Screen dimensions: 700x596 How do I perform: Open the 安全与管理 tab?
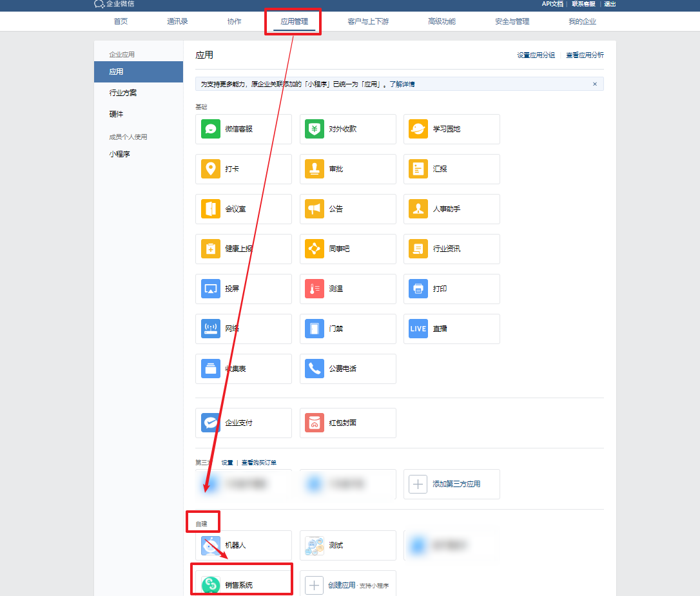[x=512, y=21]
